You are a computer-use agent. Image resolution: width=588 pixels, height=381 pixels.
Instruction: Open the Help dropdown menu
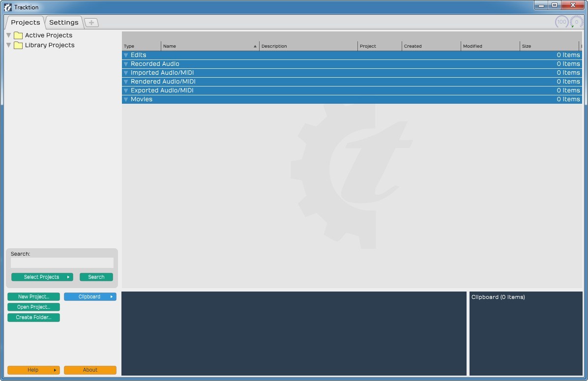click(x=33, y=370)
